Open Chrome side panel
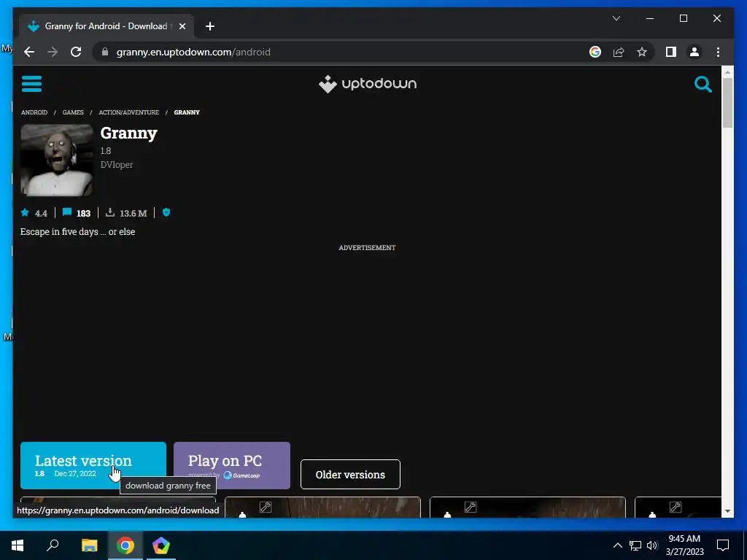 [671, 52]
